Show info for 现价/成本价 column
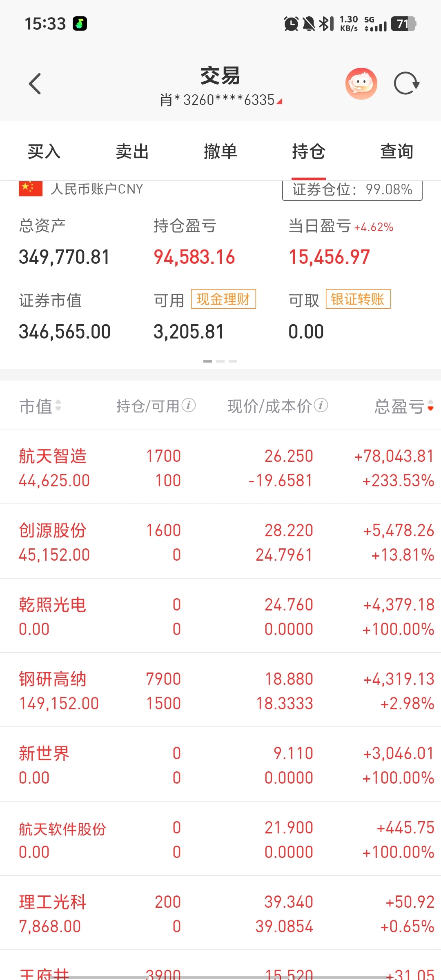 (321, 405)
